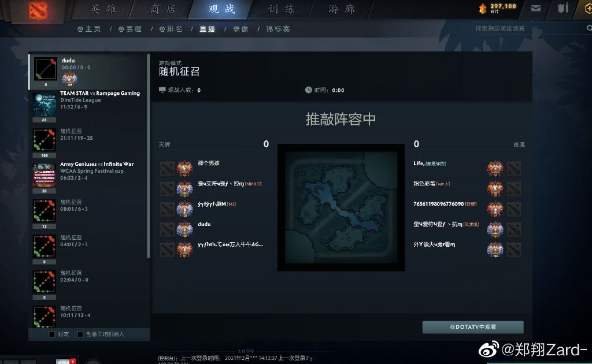The image size is (592, 364).
Task: Open the Dota 2 logo home icon
Action: [38, 10]
